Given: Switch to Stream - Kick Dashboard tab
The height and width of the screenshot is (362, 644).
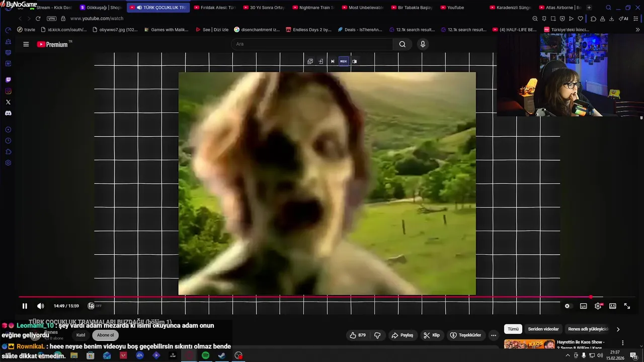Looking at the screenshot, I should click(52, 8).
